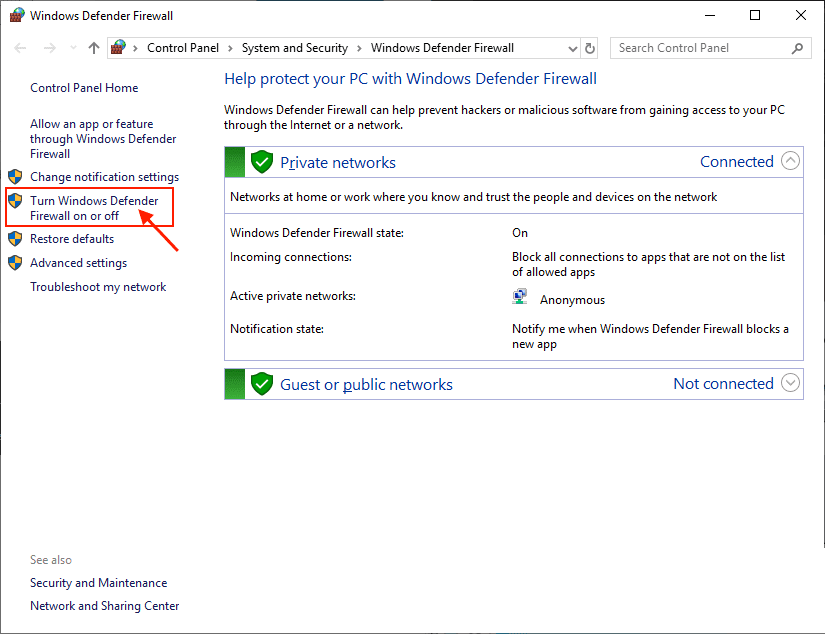This screenshot has width=825, height=634.
Task: Click the Windows Defender Firewall state label
Action: (317, 233)
